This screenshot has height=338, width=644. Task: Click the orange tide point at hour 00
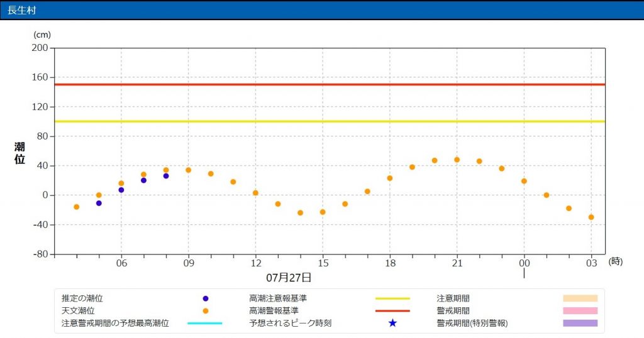coord(524,181)
